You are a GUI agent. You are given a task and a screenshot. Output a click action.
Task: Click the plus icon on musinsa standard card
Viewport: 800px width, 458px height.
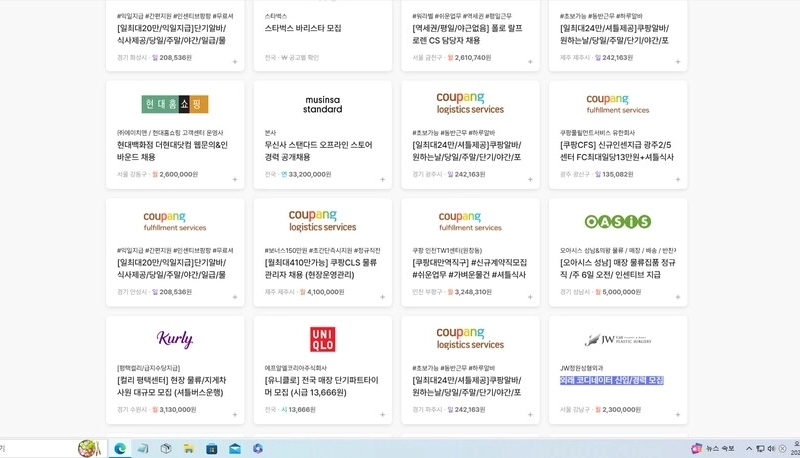click(x=383, y=179)
